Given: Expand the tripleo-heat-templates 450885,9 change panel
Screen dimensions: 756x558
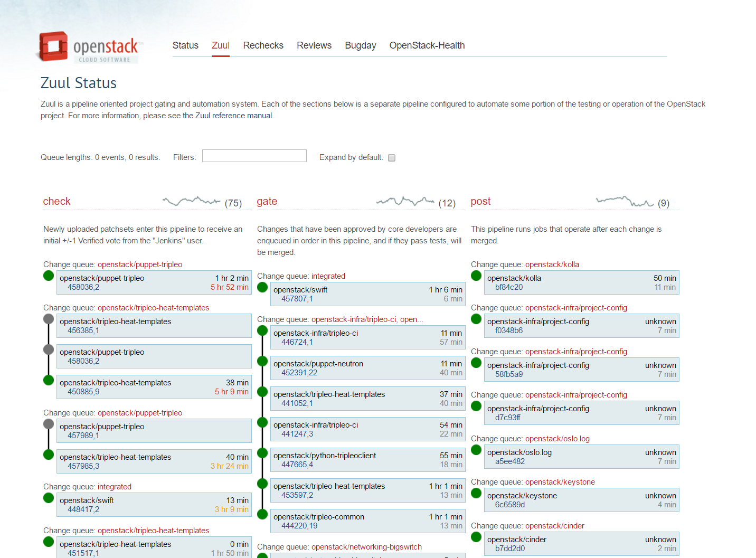Looking at the screenshot, I should point(154,387).
